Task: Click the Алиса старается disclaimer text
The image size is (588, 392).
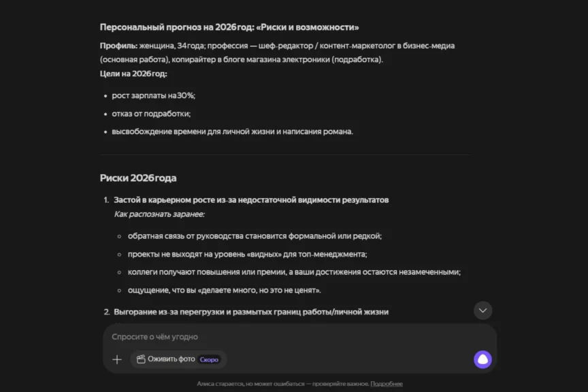Action: tap(282, 384)
